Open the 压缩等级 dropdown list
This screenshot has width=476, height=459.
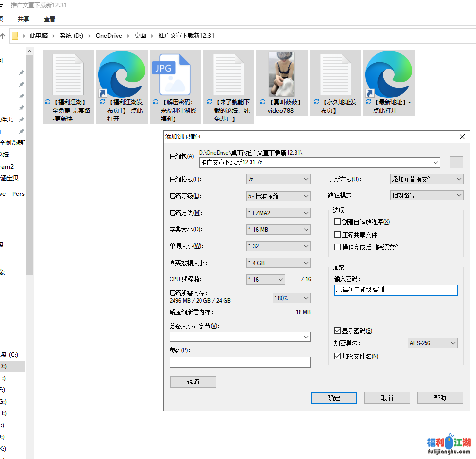click(x=278, y=196)
